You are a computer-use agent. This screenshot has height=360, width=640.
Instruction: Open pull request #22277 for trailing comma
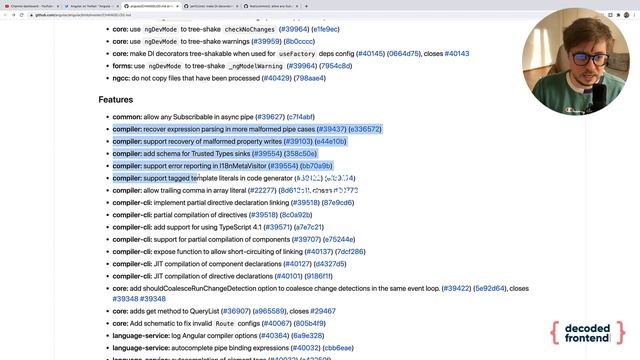tap(262, 190)
